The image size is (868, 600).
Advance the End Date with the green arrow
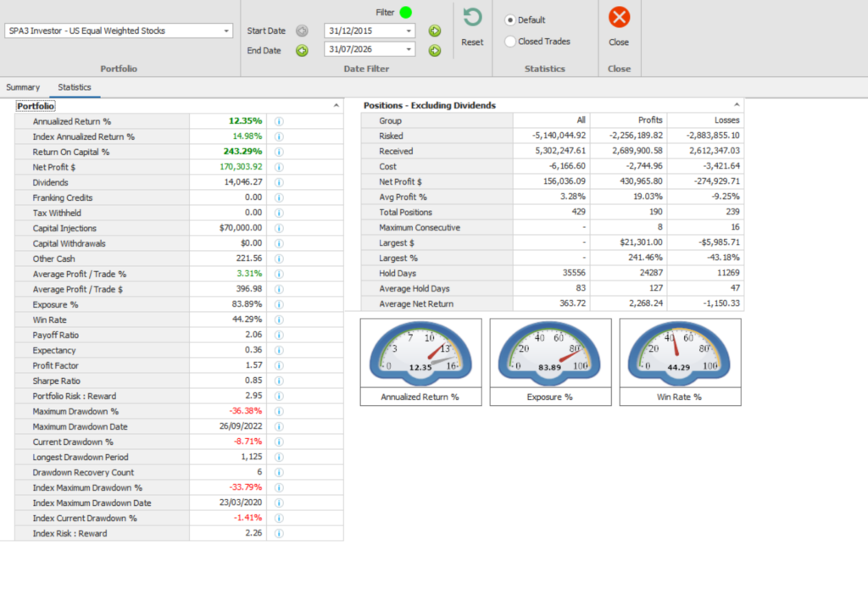pos(435,51)
